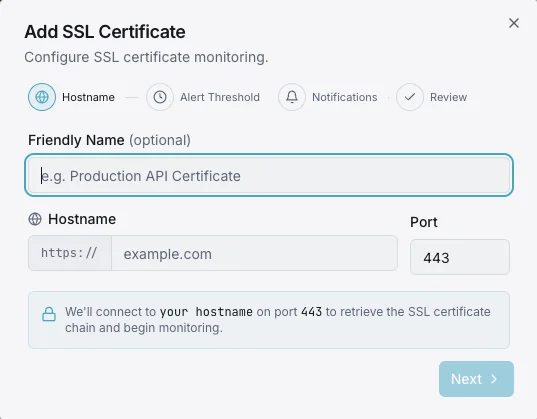Click the Port field showing 443

(460, 257)
